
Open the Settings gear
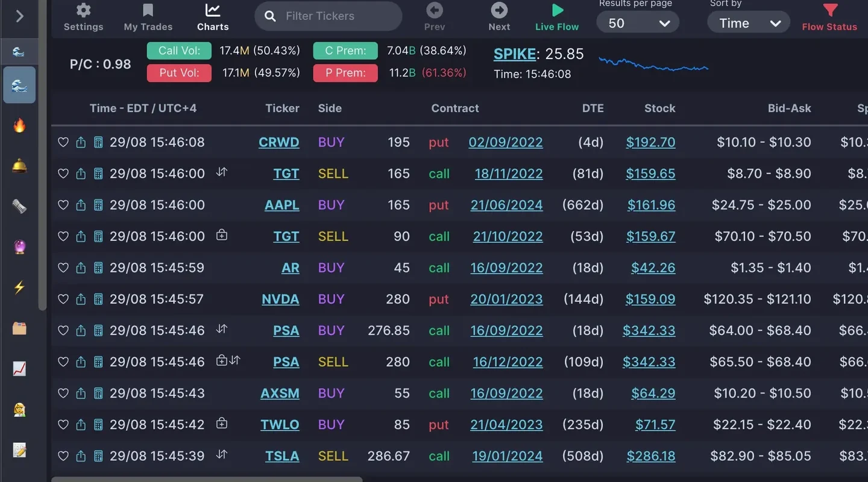click(83, 17)
